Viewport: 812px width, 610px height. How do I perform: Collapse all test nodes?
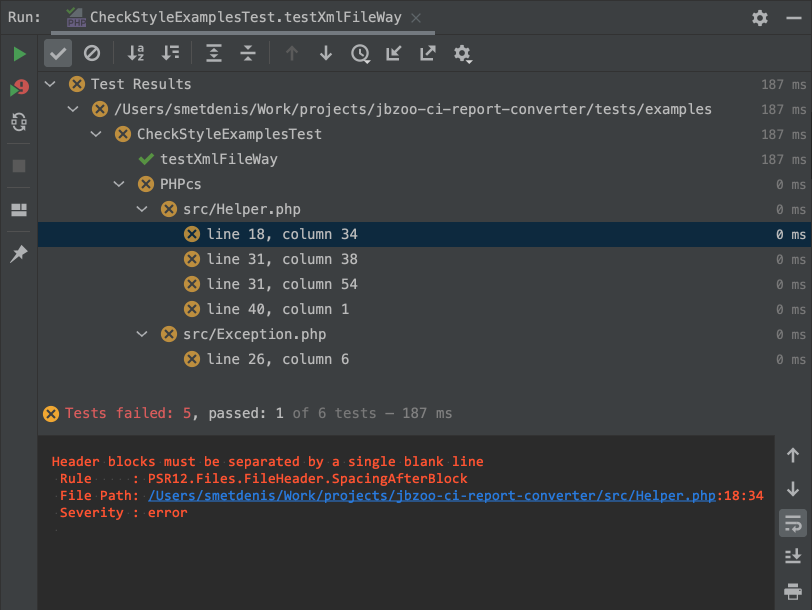pyautogui.click(x=248, y=53)
